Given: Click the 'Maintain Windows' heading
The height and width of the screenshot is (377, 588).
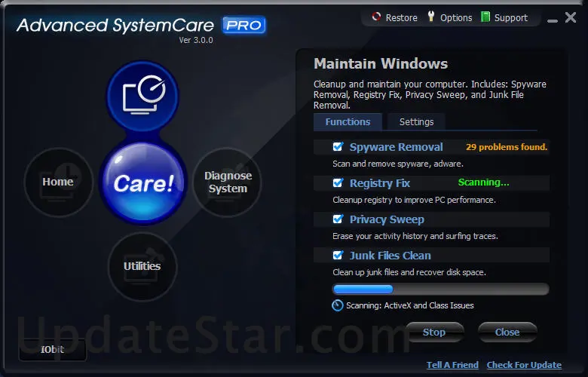Looking at the screenshot, I should coord(381,64).
